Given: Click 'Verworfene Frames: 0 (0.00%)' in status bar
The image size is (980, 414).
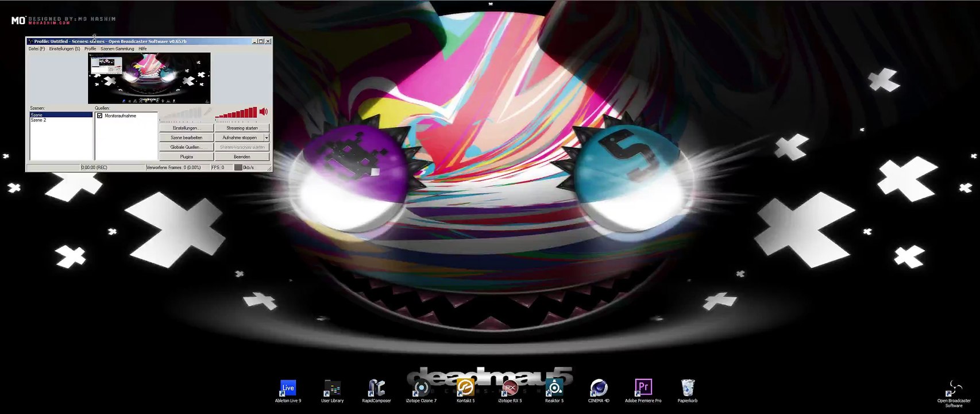Looking at the screenshot, I should (x=173, y=167).
